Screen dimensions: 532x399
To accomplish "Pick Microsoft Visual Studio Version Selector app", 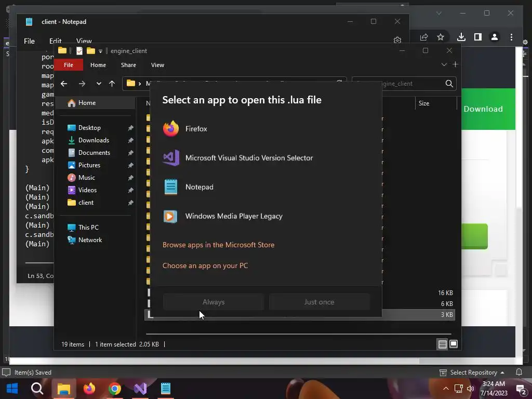I will coord(265,158).
